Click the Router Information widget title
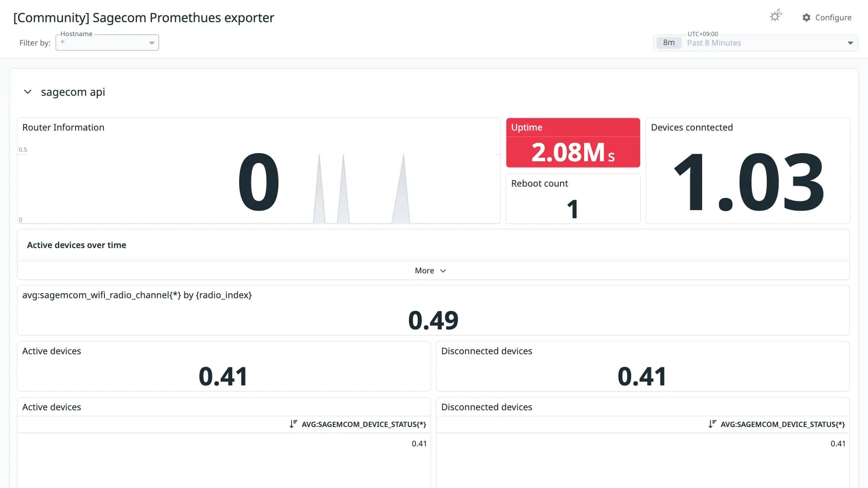 point(63,127)
